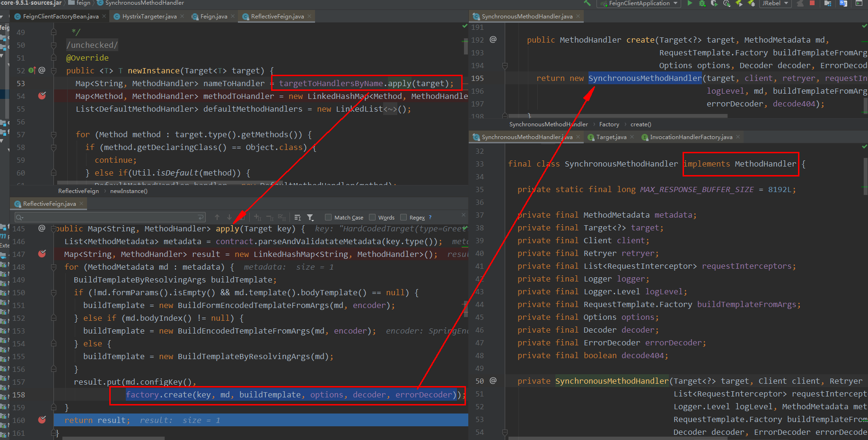Run the application with the green Run button

690,3
